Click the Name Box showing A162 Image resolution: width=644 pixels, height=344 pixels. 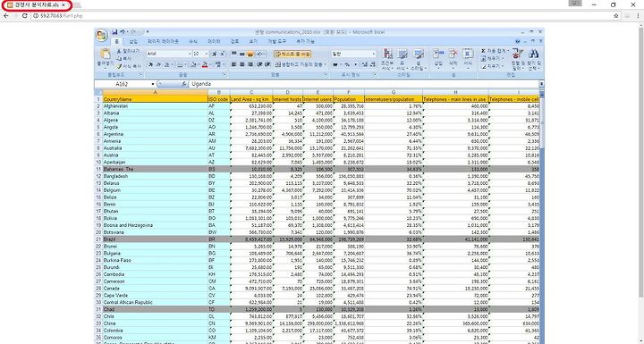coord(123,84)
